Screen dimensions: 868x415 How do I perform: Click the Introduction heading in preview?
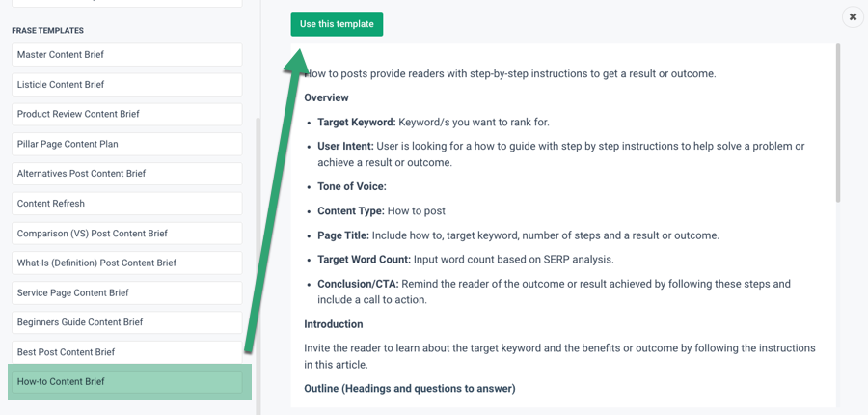pos(334,324)
